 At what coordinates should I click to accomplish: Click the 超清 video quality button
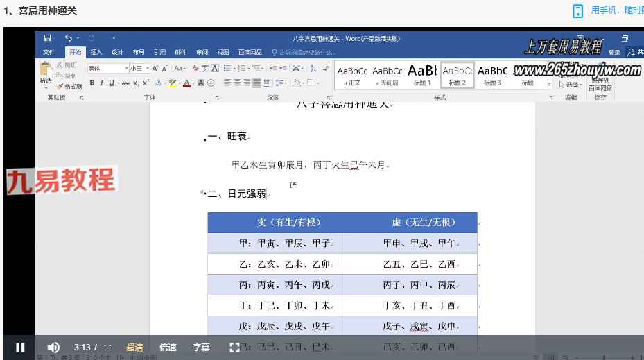pyautogui.click(x=134, y=348)
